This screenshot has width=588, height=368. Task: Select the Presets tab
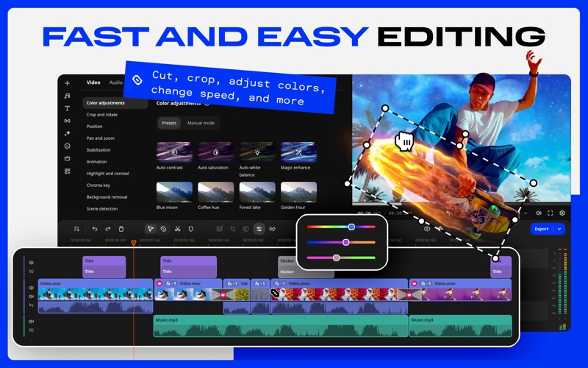[169, 123]
